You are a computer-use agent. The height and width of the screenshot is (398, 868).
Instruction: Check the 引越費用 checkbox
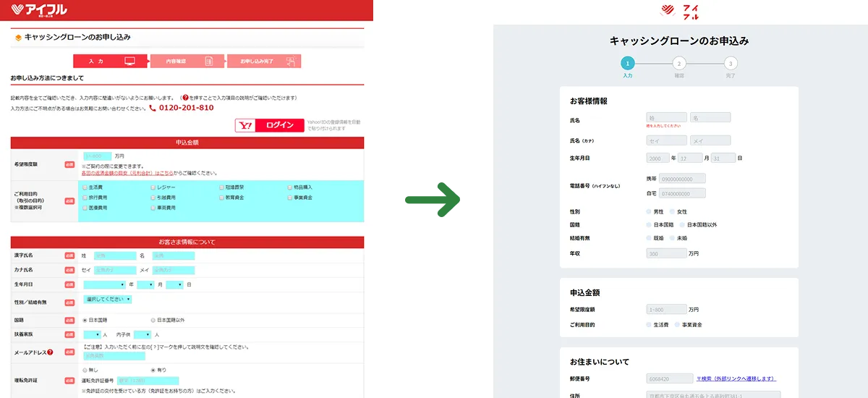(x=153, y=197)
